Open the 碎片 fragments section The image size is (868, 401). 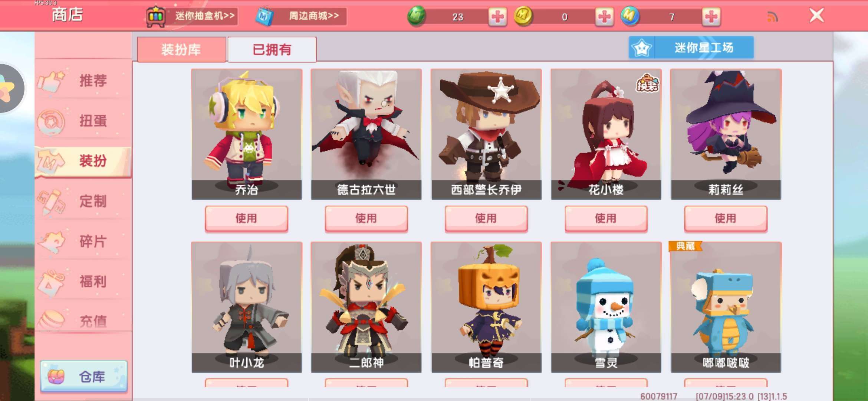click(83, 241)
